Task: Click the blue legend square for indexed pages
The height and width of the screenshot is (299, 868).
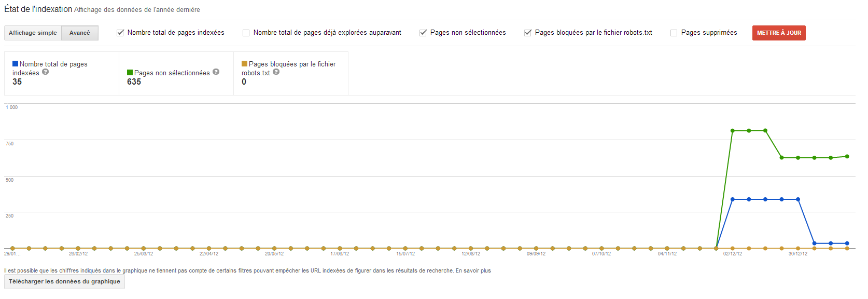Action: coord(16,64)
